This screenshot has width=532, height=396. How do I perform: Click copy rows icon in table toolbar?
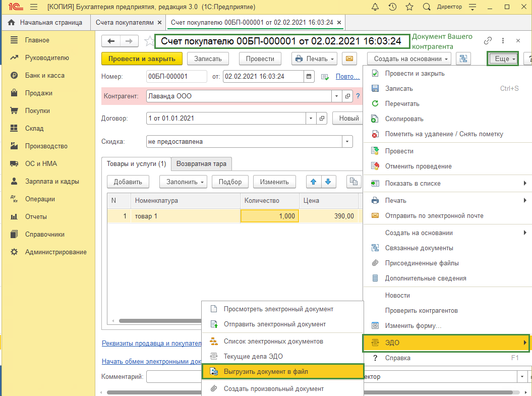(x=353, y=182)
